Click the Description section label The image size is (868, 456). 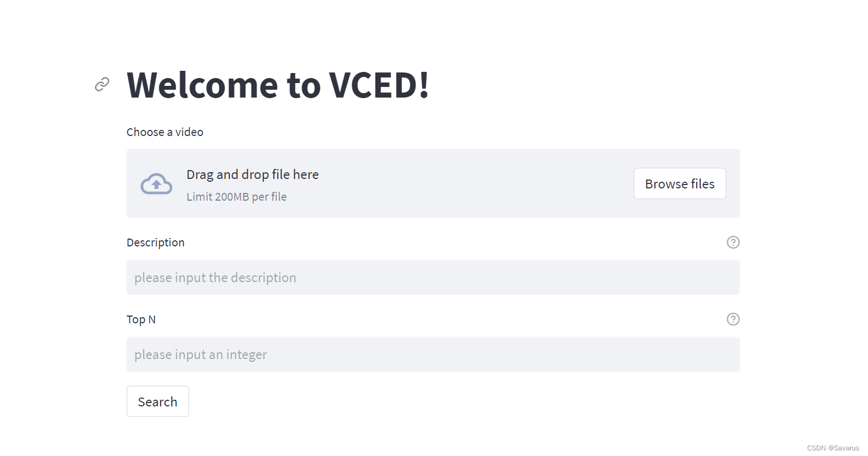click(x=156, y=242)
